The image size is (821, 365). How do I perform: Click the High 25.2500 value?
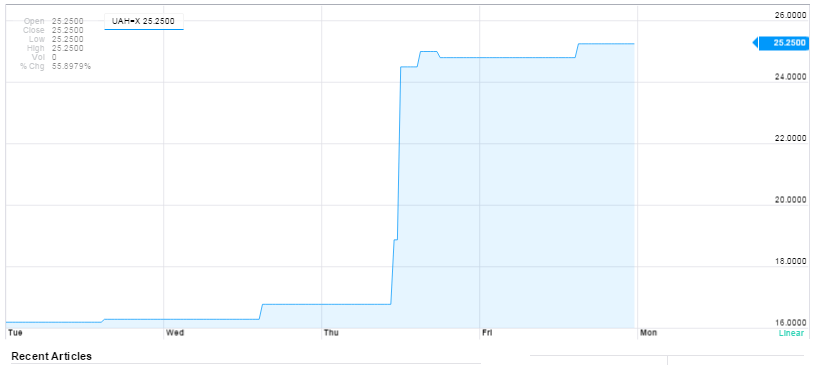coord(68,48)
